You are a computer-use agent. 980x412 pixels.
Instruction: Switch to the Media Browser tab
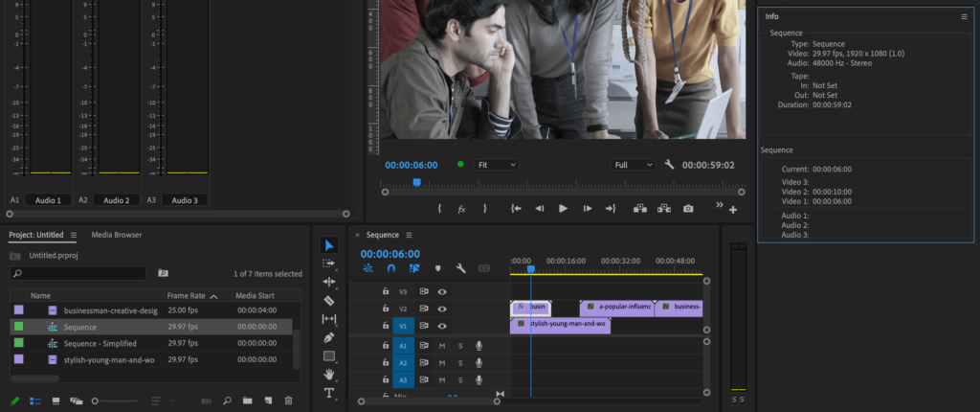[116, 235]
